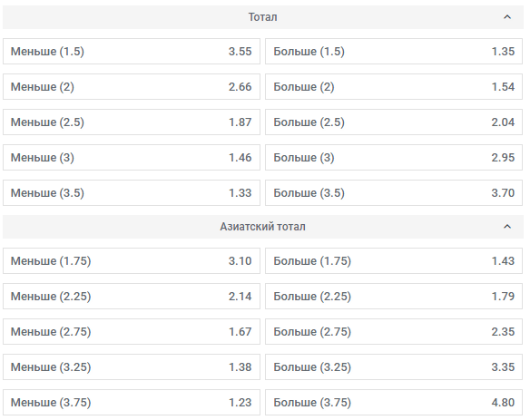
Task: Select Больше (3.25) at odds 3.35
Action: [394, 367]
